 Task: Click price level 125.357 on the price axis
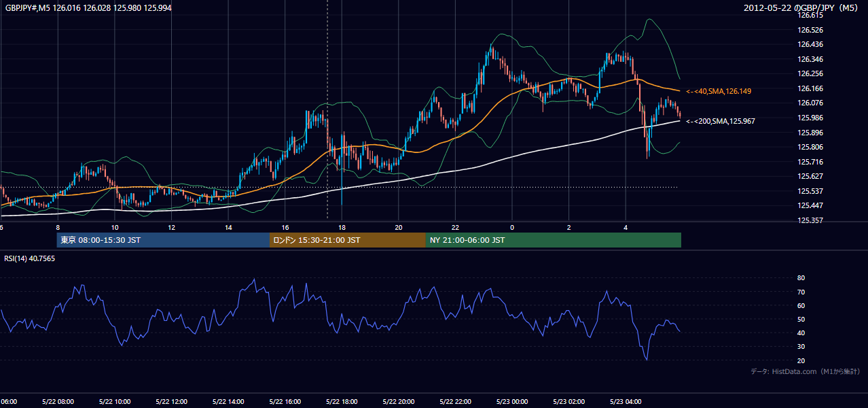click(x=810, y=220)
